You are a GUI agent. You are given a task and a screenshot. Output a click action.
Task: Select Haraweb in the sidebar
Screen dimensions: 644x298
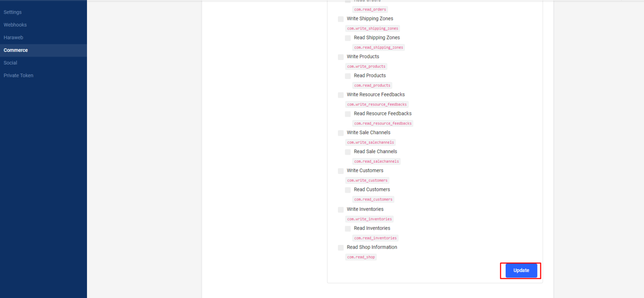click(x=13, y=37)
